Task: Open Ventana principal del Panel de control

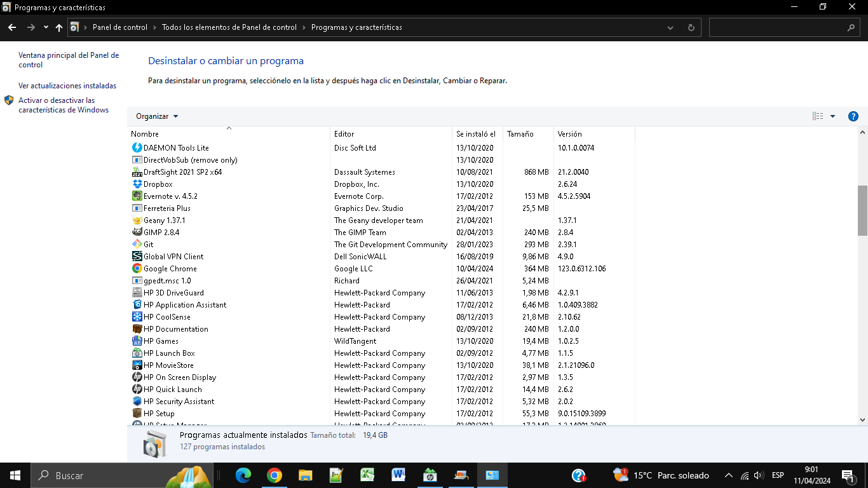Action: pos(69,60)
